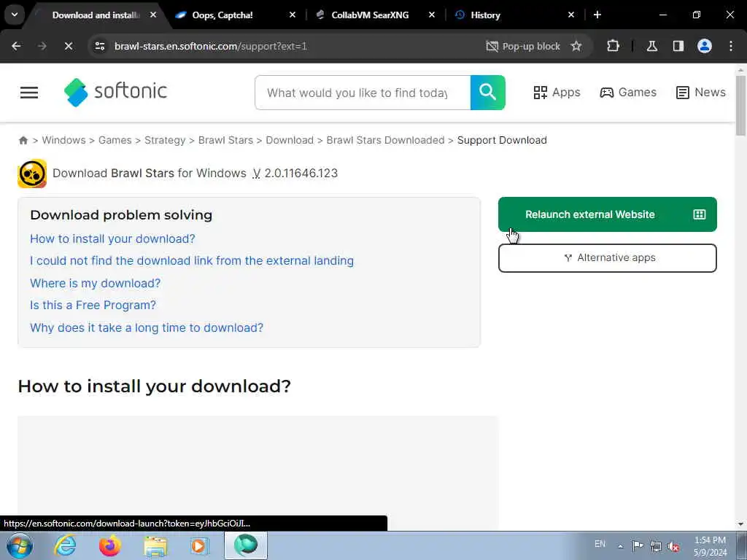Open Is this a Free Program link
This screenshot has width=747, height=560.
[x=93, y=305]
